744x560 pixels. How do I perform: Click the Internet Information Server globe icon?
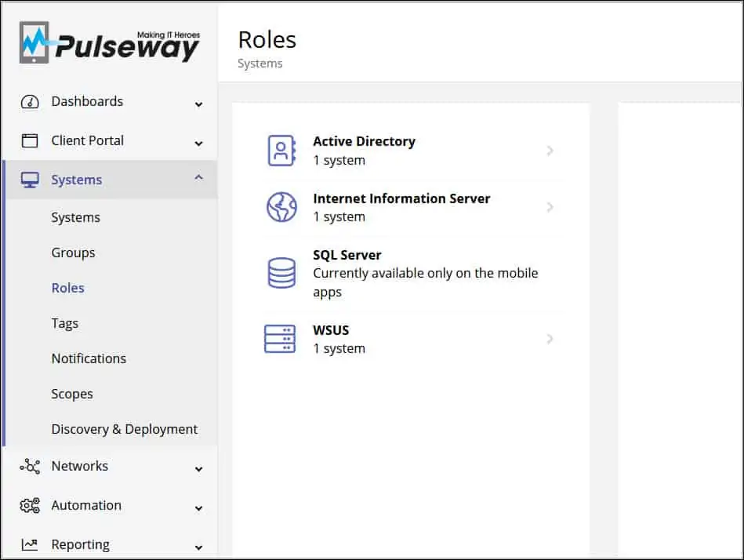pyautogui.click(x=282, y=207)
